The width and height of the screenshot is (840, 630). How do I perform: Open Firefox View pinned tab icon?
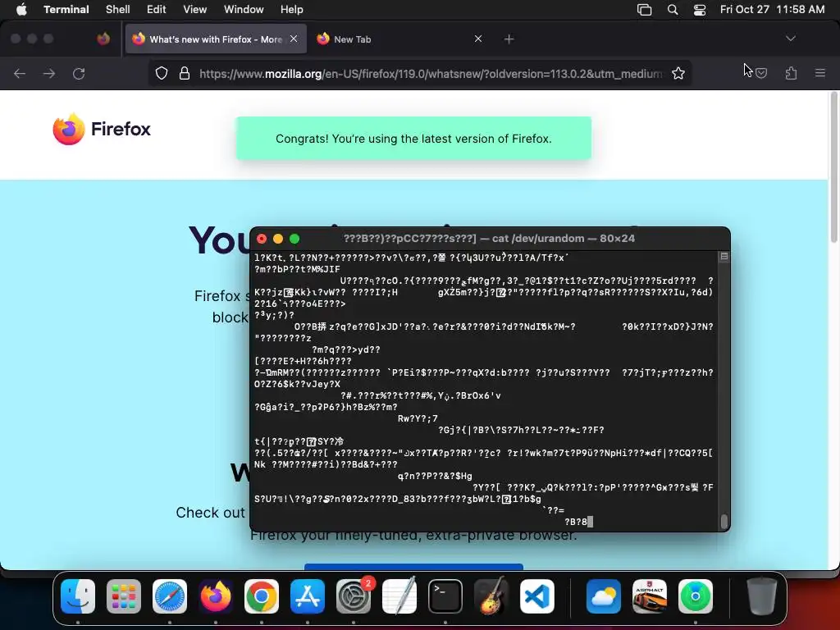pos(103,39)
